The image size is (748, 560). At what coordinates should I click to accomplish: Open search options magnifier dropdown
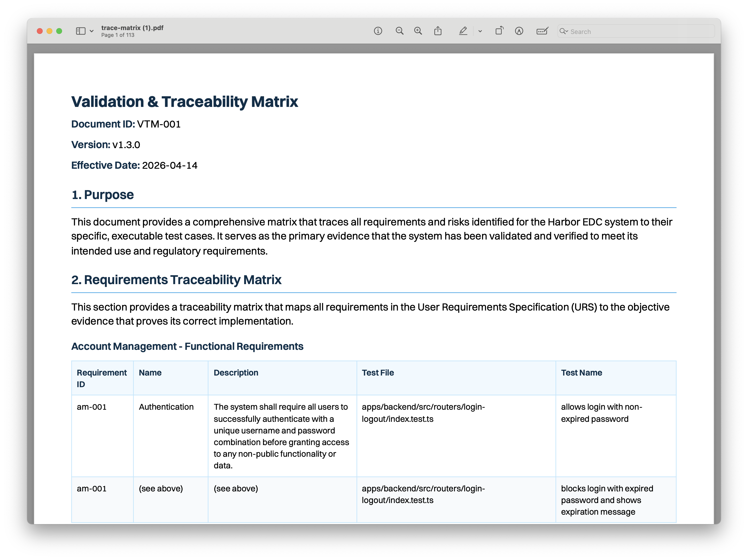coord(563,31)
